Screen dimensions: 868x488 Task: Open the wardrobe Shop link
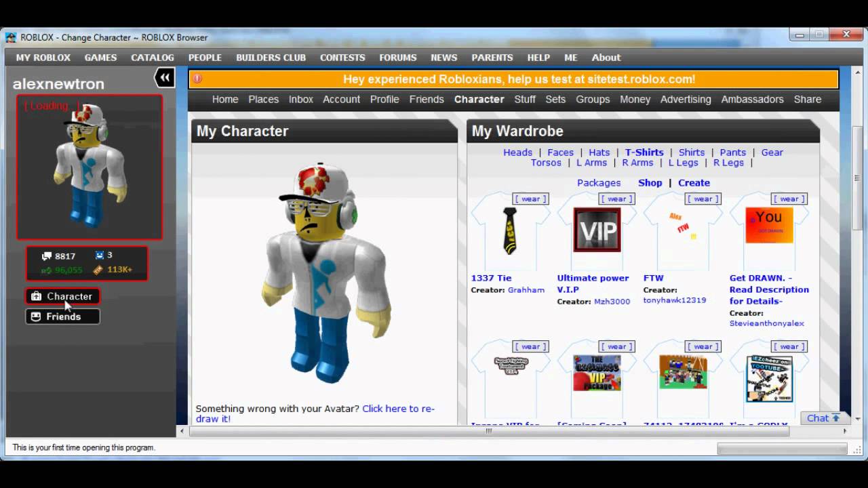click(x=650, y=183)
